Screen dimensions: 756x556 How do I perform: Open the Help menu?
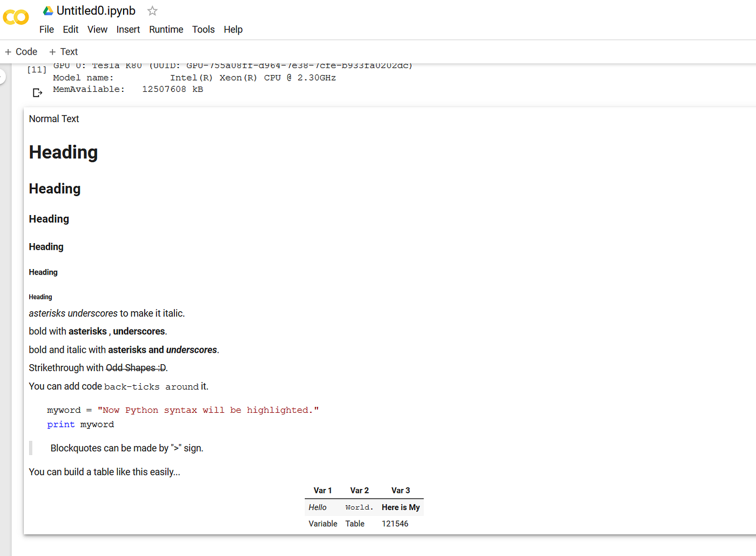(233, 30)
